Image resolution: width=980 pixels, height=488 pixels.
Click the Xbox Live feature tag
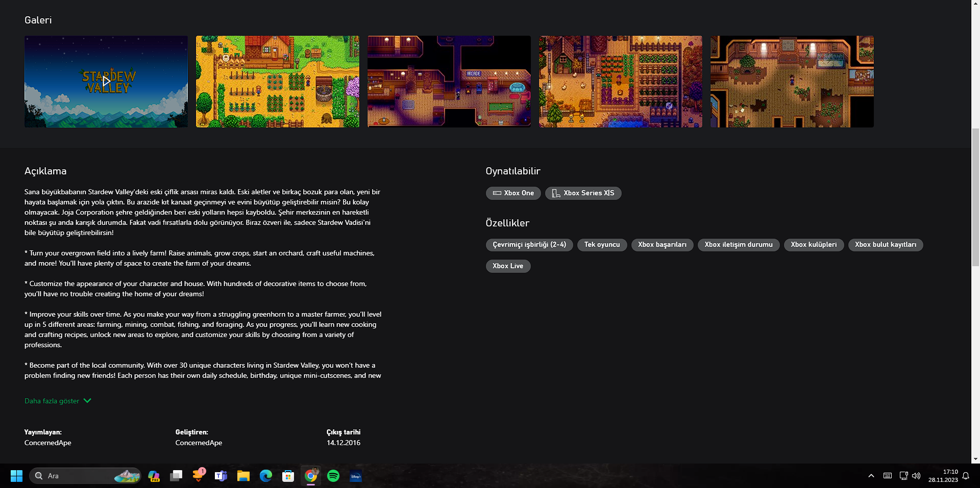pos(508,266)
